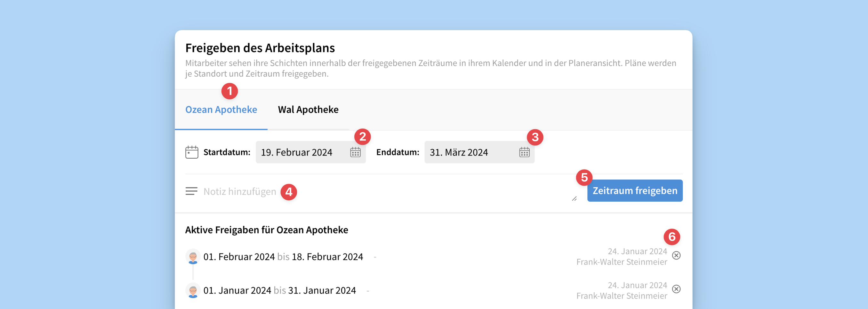Select the 01. Februar 2024 release entry
Image resolution: width=868 pixels, height=309 pixels.
click(283, 257)
